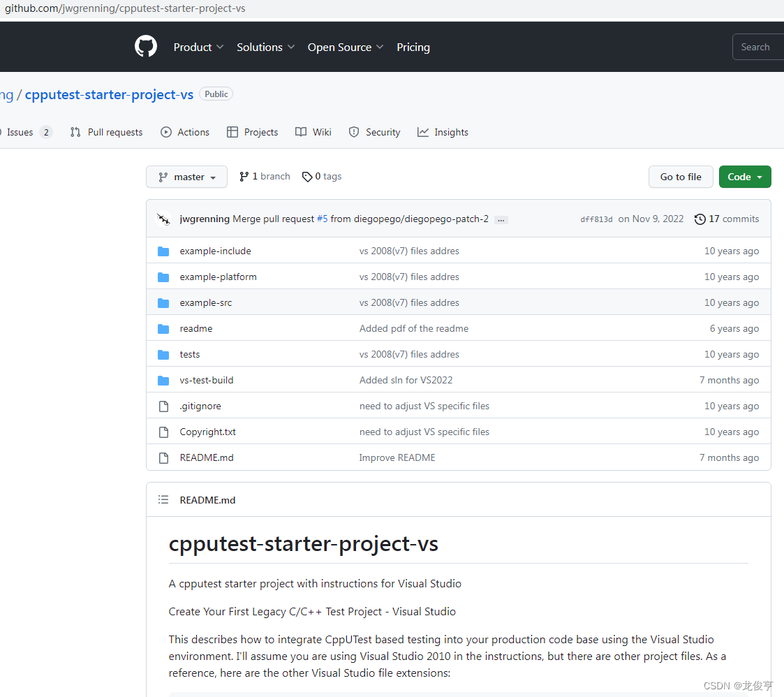This screenshot has width=784, height=697.
Task: Click the file icon beside .gitignore
Action: [163, 406]
